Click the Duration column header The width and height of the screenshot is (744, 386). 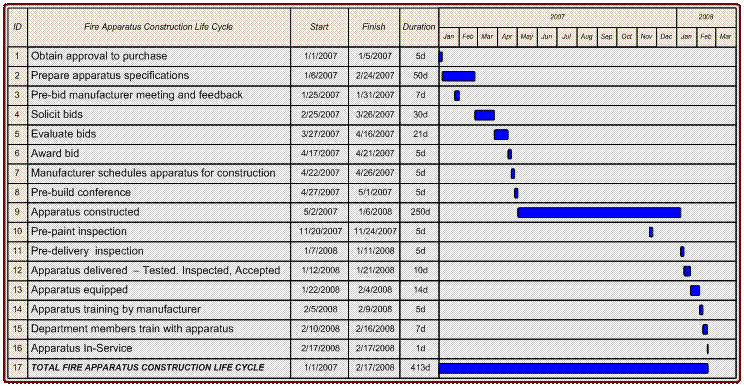click(x=419, y=27)
